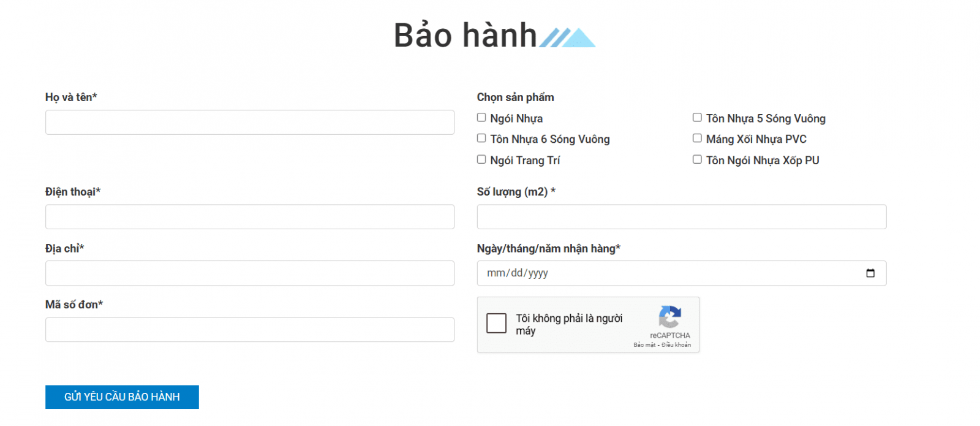Open the Điều khoản link

677,344
